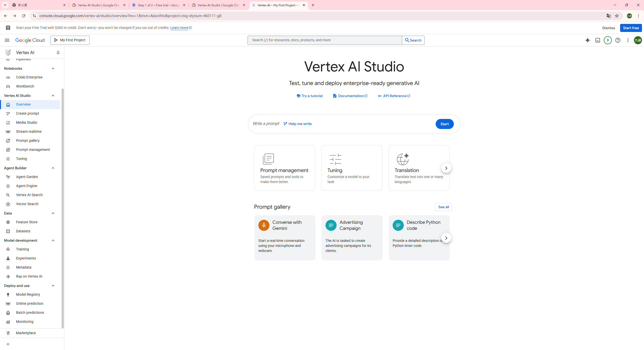Image resolution: width=644 pixels, height=350 pixels.
Task: Open the main navigation hamburger menu
Action: (x=7, y=40)
